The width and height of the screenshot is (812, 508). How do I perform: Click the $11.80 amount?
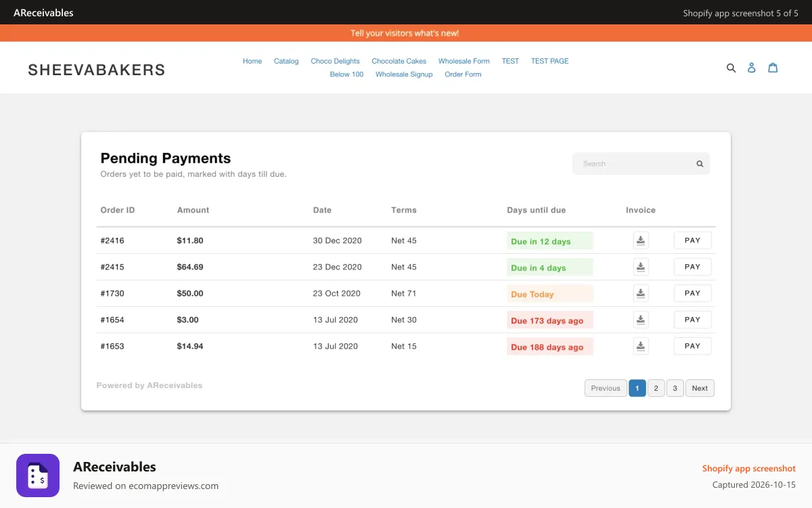(x=190, y=240)
